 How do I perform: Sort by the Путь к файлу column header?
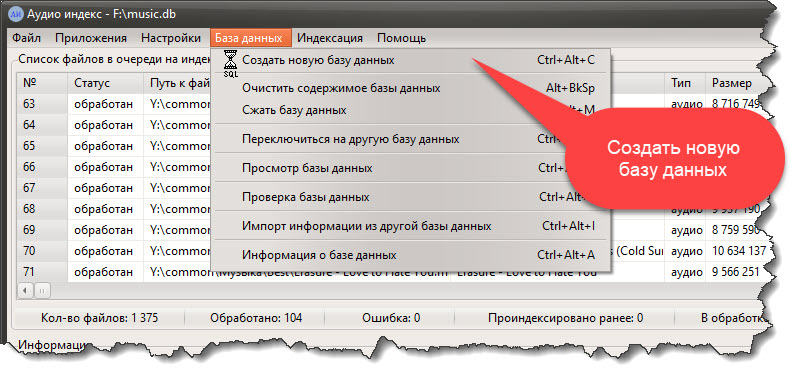pyautogui.click(x=177, y=83)
